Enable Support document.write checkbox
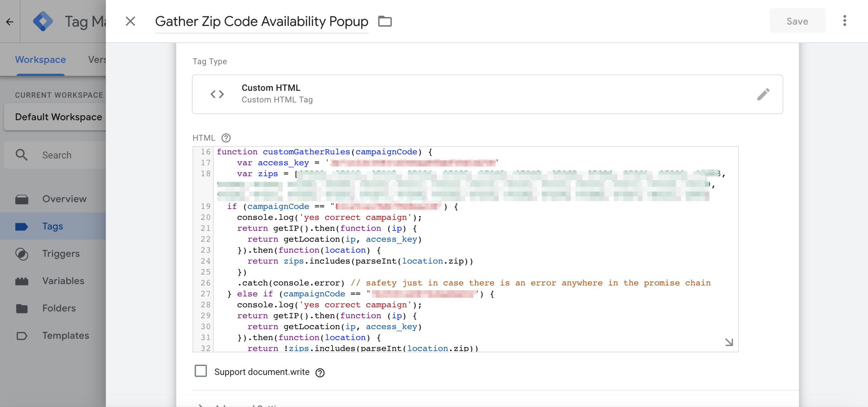Image resolution: width=868 pixels, height=407 pixels. click(x=201, y=371)
